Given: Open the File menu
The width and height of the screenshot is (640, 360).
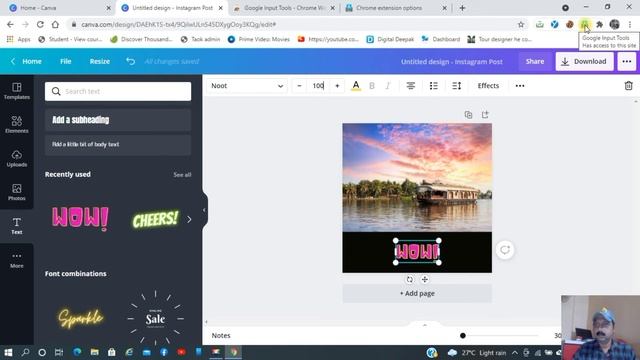Looking at the screenshot, I should coord(66,61).
